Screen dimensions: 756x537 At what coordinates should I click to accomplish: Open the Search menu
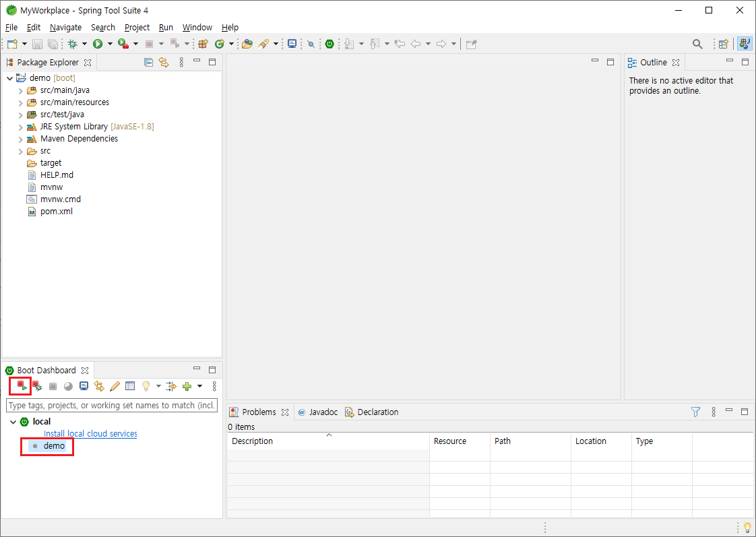click(102, 28)
